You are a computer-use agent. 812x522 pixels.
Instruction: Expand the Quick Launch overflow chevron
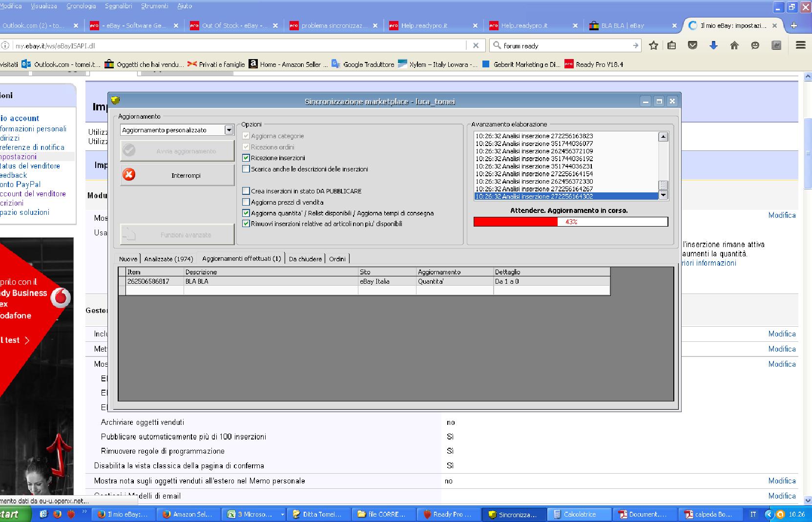84,512
